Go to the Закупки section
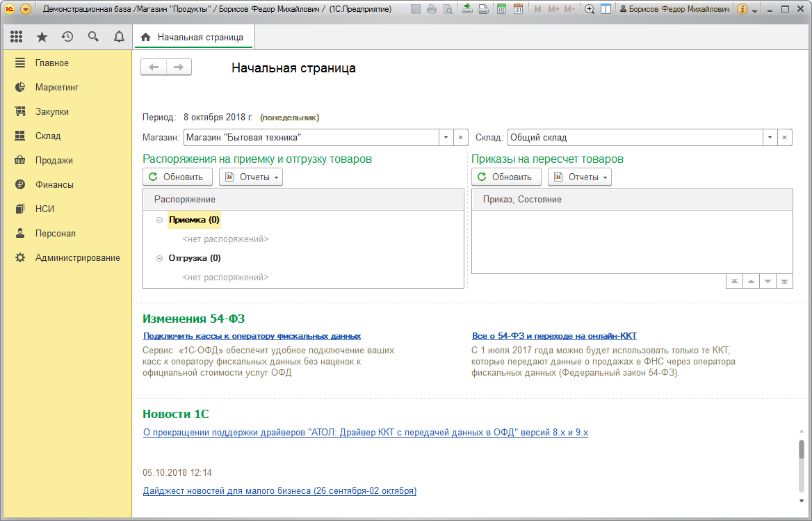Viewport: 812px width, 521px height. click(67, 112)
